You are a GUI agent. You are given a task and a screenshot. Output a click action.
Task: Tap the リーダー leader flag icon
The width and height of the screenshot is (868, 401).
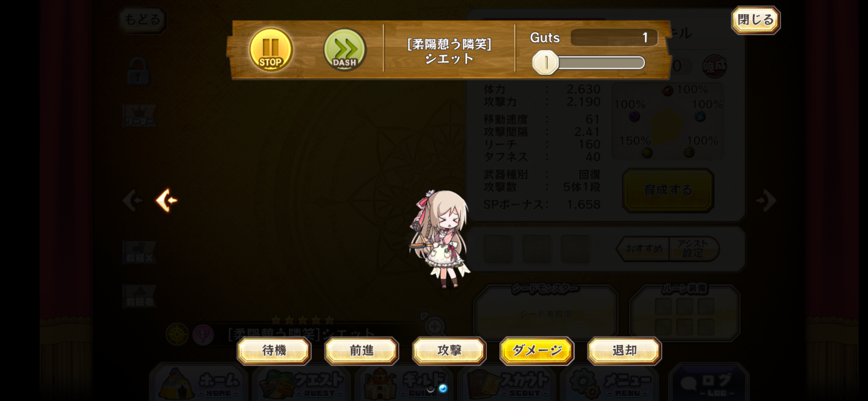point(140,116)
